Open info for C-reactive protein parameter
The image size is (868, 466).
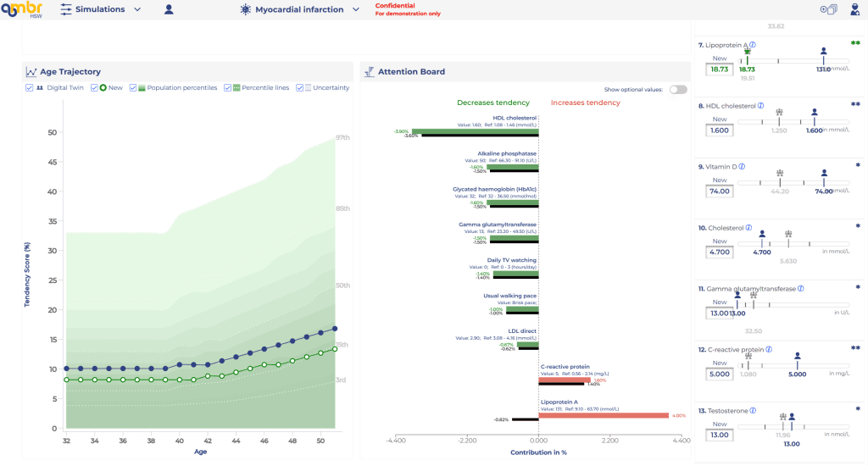(769, 349)
